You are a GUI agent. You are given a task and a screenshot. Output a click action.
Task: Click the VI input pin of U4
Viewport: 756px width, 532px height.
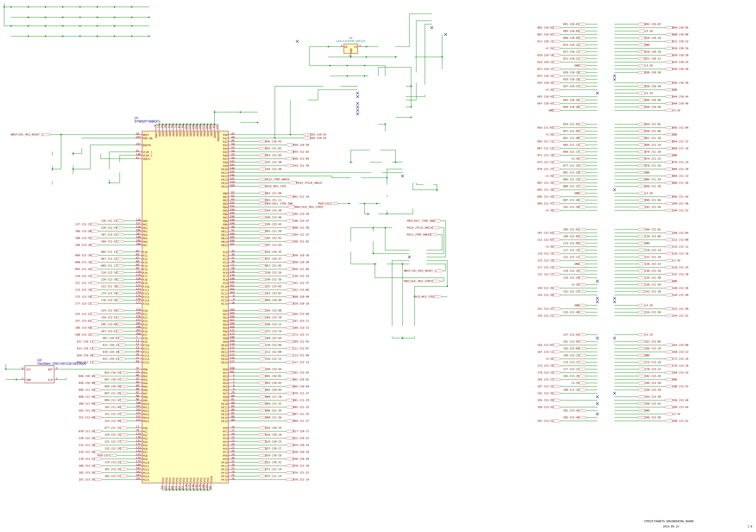(356, 47)
